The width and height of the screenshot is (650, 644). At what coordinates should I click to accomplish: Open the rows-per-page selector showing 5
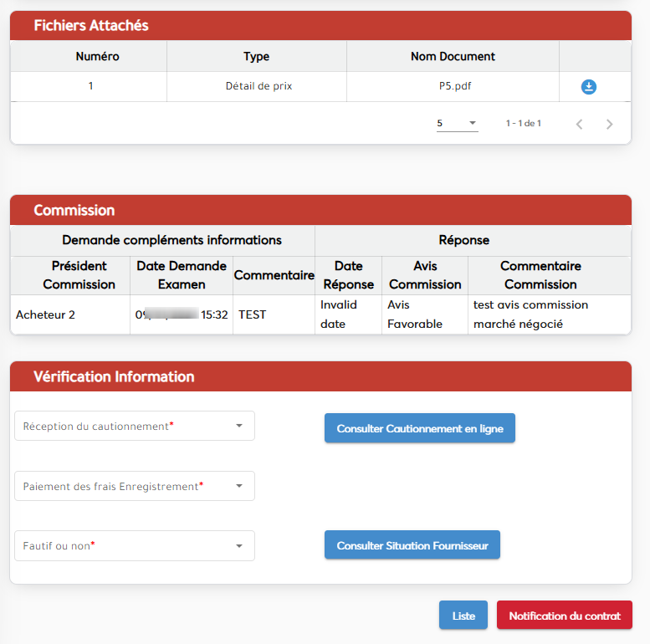[457, 124]
